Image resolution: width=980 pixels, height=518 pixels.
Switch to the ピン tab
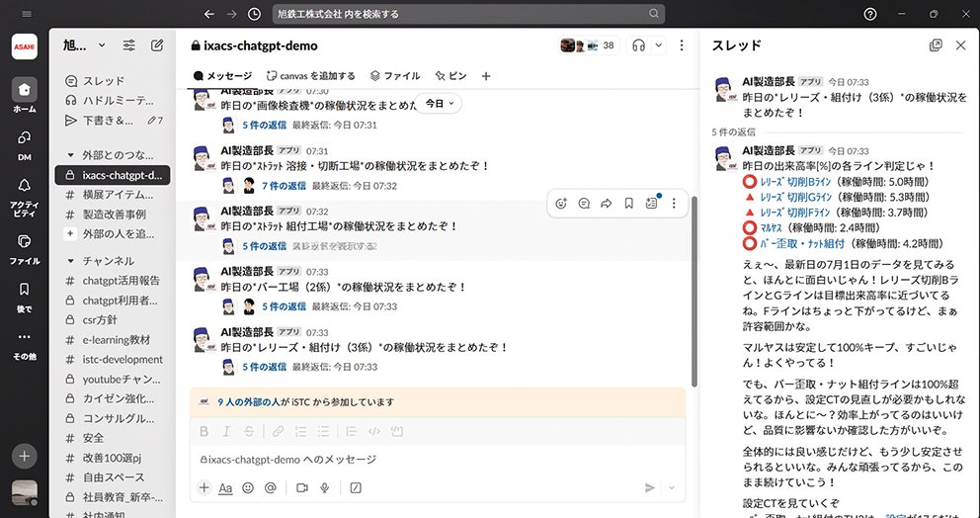point(450,75)
